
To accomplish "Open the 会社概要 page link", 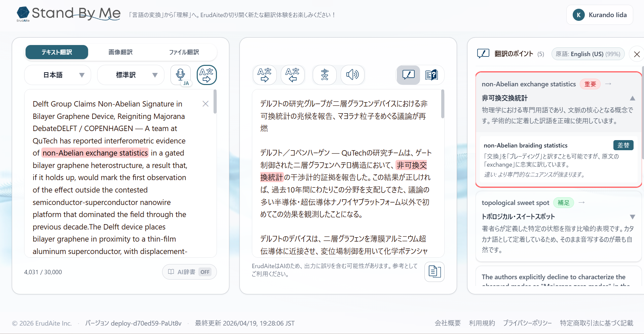I will (447, 323).
